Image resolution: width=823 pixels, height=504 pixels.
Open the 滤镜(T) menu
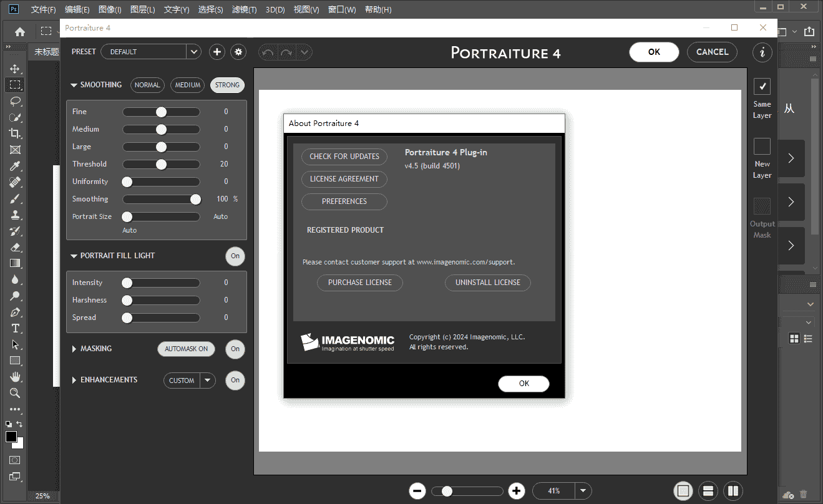pos(244,9)
